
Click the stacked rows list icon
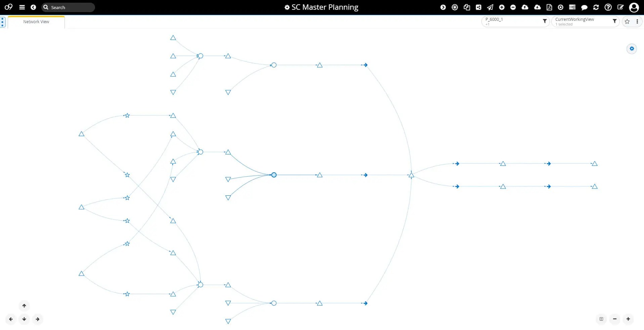point(572,7)
